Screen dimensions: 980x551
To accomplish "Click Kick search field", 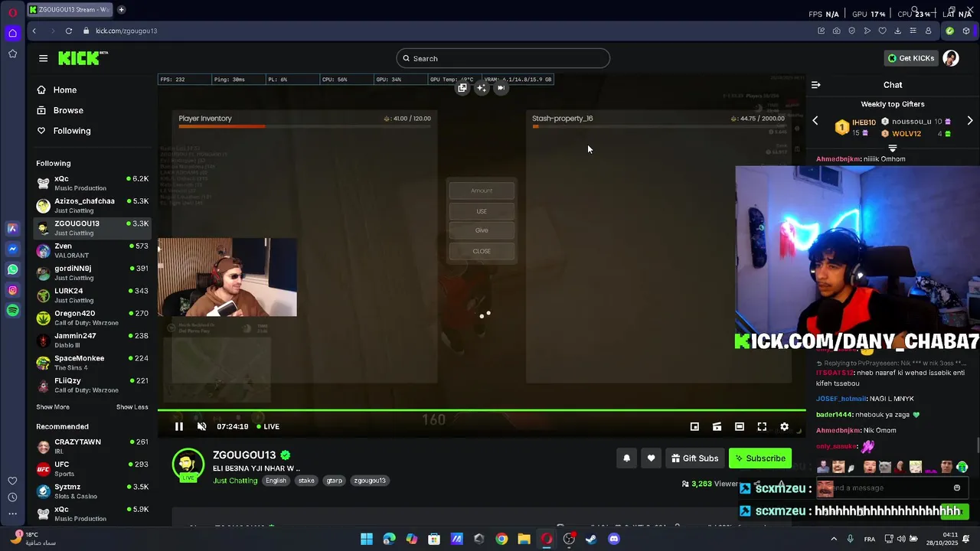I will pyautogui.click(x=503, y=58).
